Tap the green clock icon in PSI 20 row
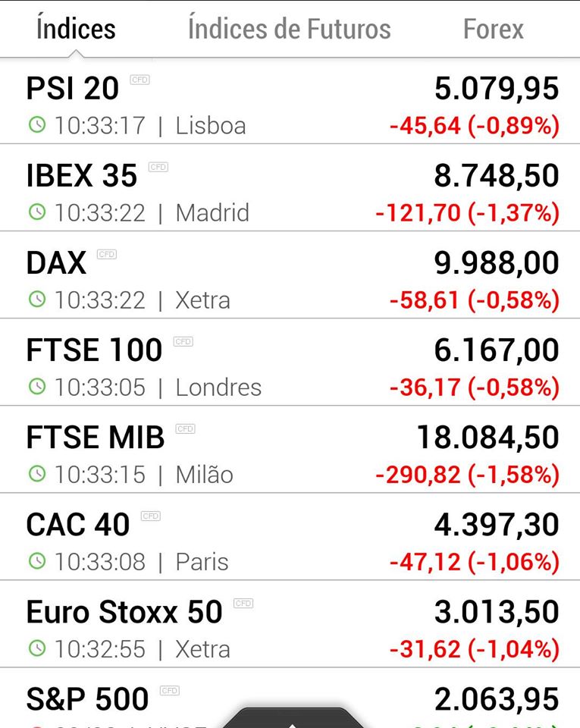 click(37, 124)
